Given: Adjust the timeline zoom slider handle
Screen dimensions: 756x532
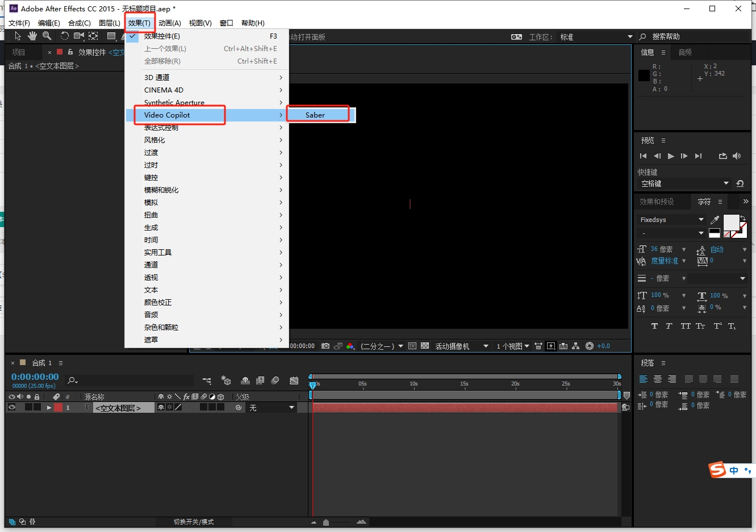Looking at the screenshot, I should tap(326, 522).
